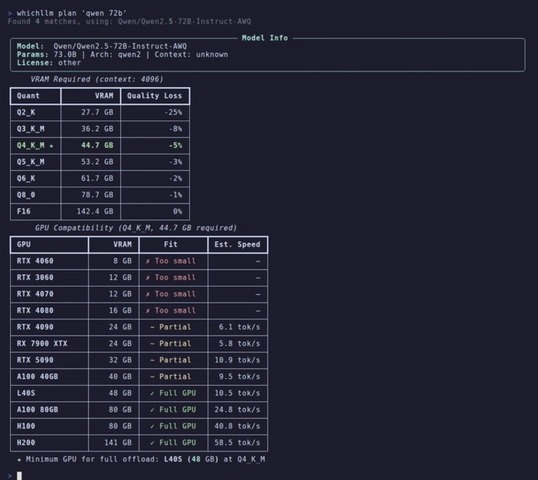Click the 27.7 GB VRAM value
The image size is (538, 480).
(x=97, y=112)
